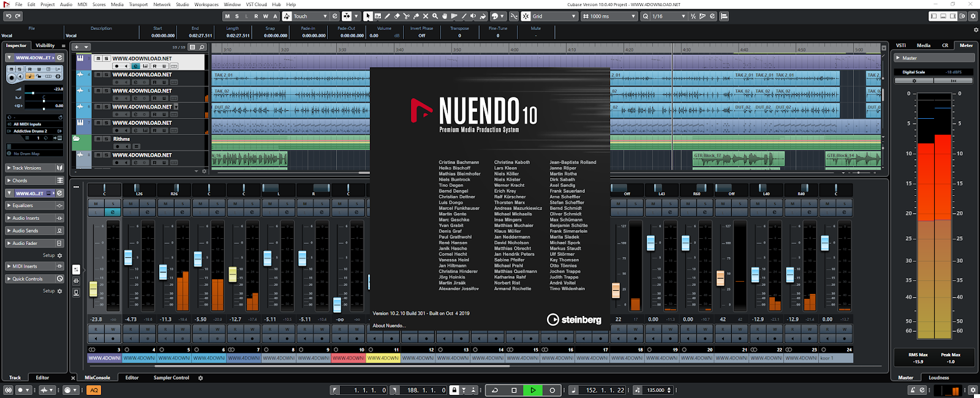Show or hide the left zone
Viewport: 980px width, 398px height.
(933, 16)
